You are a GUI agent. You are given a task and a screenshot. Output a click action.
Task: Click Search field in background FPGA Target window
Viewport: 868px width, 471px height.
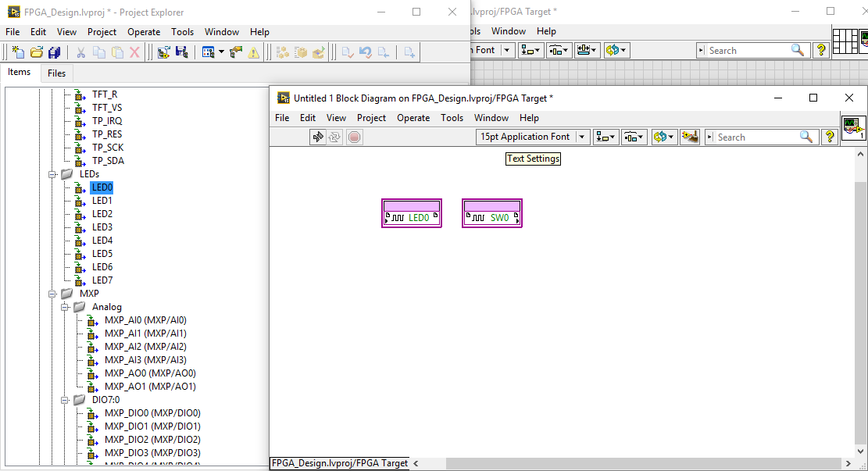pos(753,50)
